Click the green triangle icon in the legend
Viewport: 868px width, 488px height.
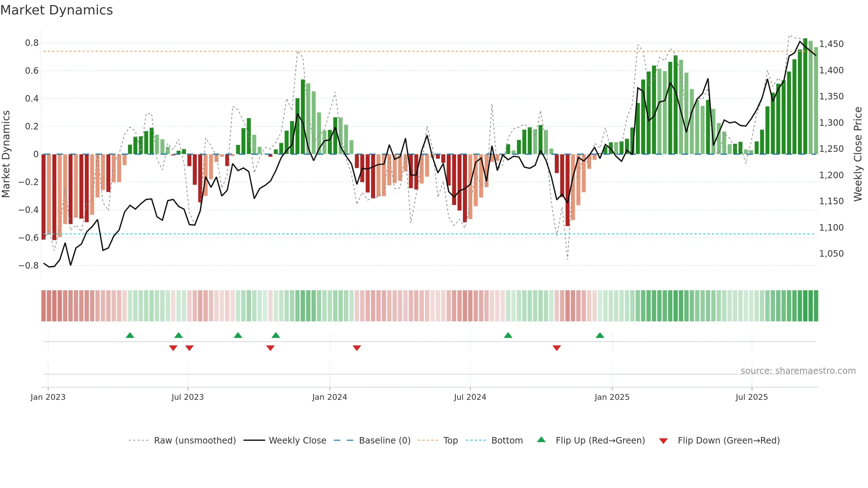tap(541, 440)
